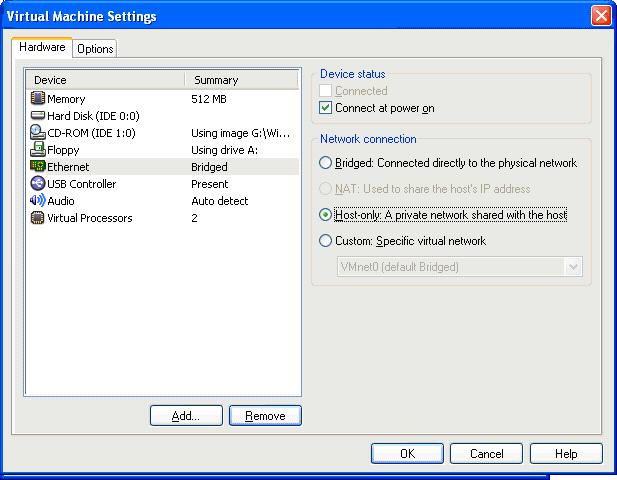Select the Memory device icon
This screenshot has height=480, width=617.
pyautogui.click(x=38, y=99)
